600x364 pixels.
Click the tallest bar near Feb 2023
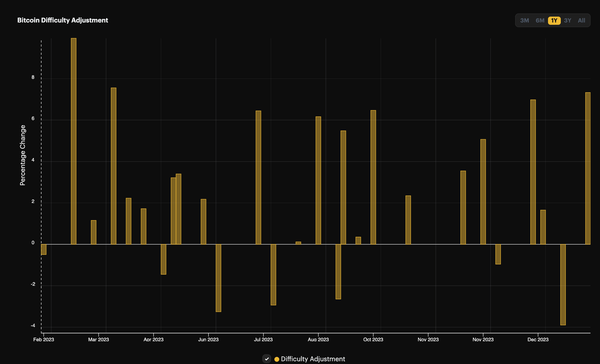[x=73, y=141]
